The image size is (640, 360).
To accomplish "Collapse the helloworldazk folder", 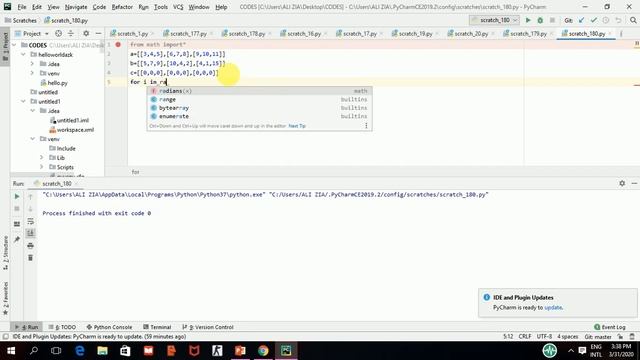I will 24,54.
